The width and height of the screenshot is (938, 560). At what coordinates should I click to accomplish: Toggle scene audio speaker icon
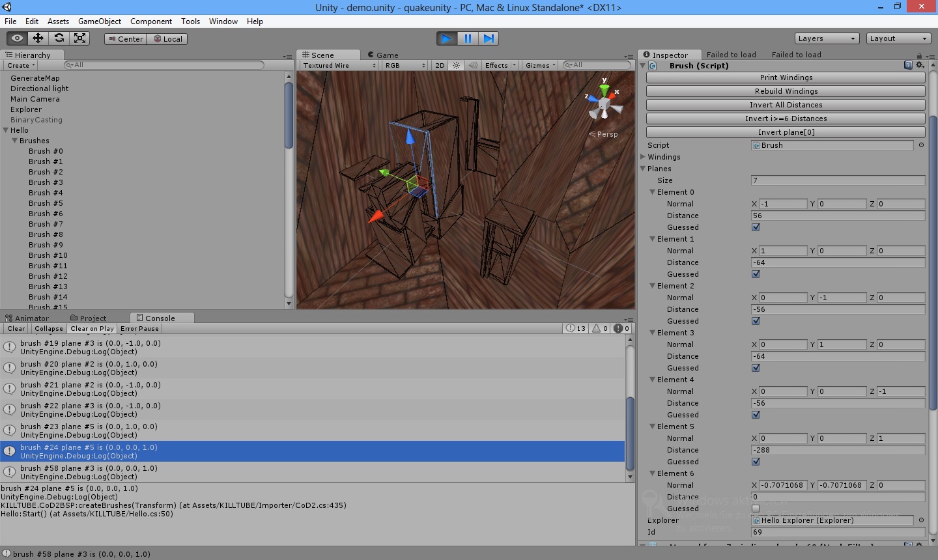click(473, 65)
